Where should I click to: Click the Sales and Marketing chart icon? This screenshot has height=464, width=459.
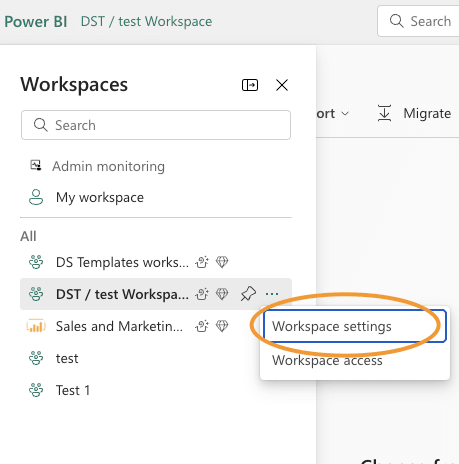coord(36,326)
